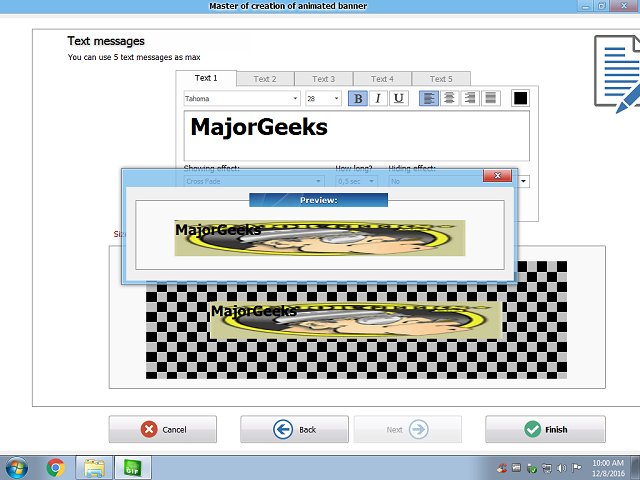Viewport: 640px width, 480px height.
Task: Open the Tahoma font dropdown
Action: pyautogui.click(x=242, y=98)
